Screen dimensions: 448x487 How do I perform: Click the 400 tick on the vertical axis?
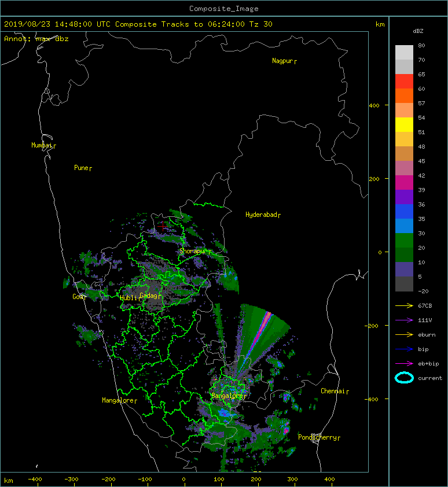coord(374,106)
